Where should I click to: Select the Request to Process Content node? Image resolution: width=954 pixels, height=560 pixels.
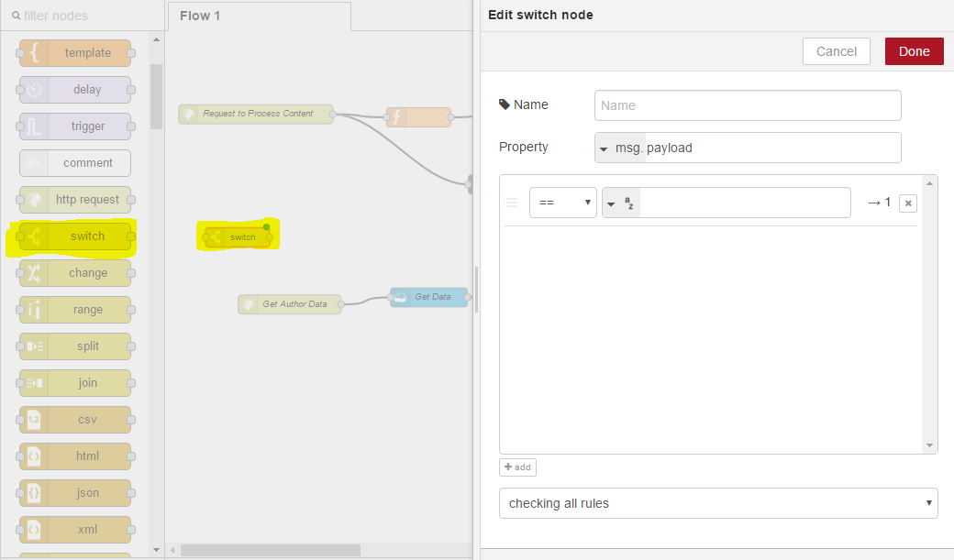256,114
